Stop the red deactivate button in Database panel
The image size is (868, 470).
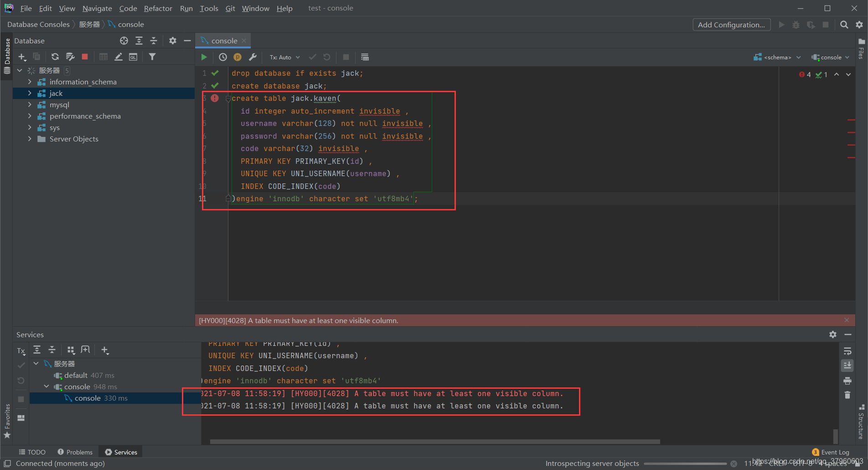85,57
